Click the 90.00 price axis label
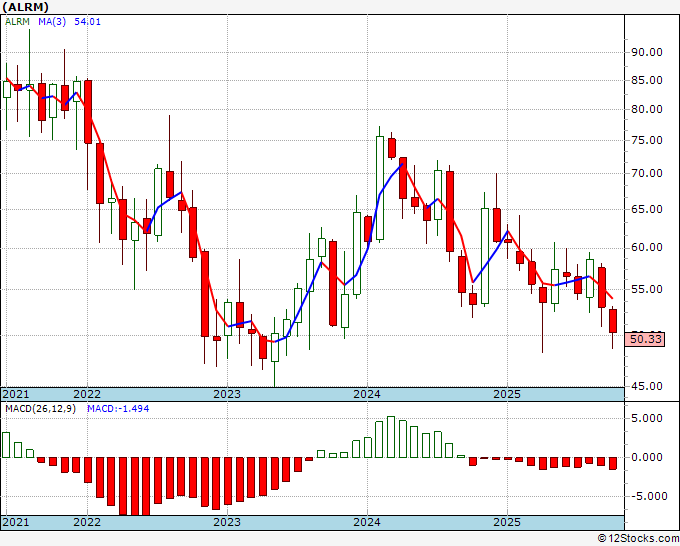This screenshot has height=546, width=680. [x=647, y=52]
